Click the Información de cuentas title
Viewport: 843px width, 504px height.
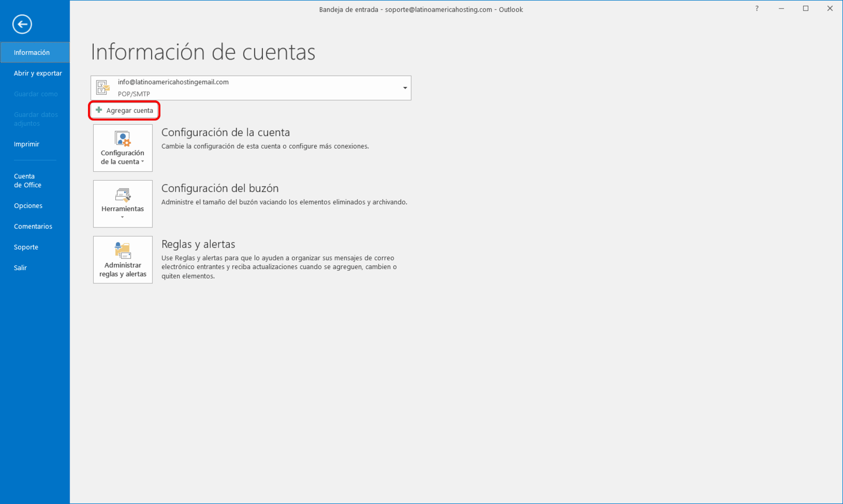coord(203,52)
